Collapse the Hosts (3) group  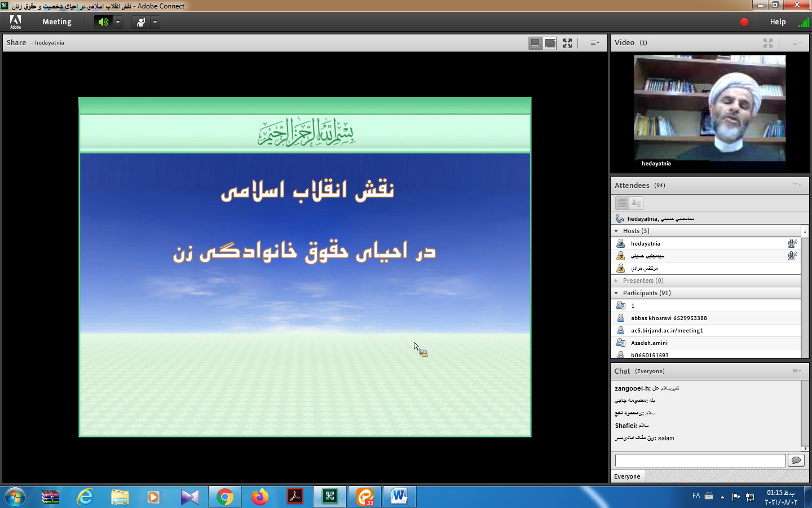coord(616,231)
